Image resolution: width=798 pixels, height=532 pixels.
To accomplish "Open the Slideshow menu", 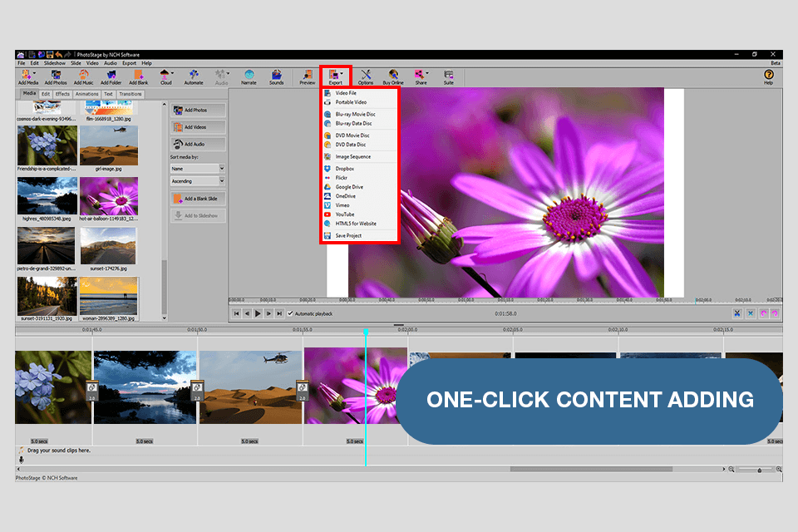I will [x=55, y=63].
